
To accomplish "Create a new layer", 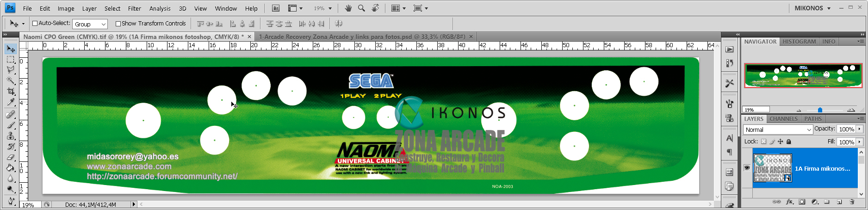I will (839, 202).
